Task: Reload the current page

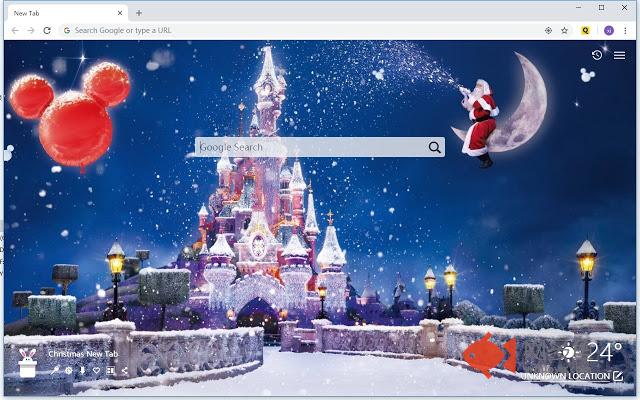Action: pos(47,31)
